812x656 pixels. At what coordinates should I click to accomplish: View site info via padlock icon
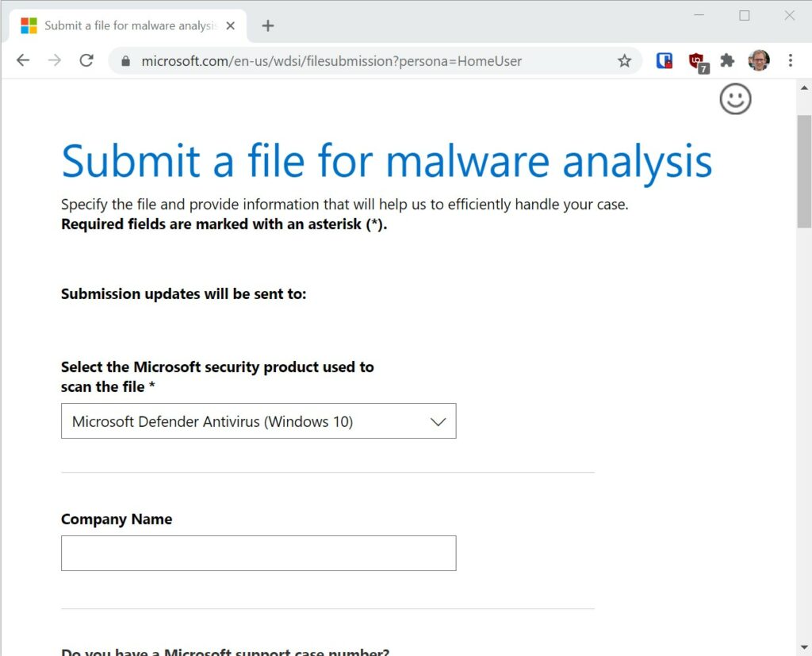(x=125, y=61)
